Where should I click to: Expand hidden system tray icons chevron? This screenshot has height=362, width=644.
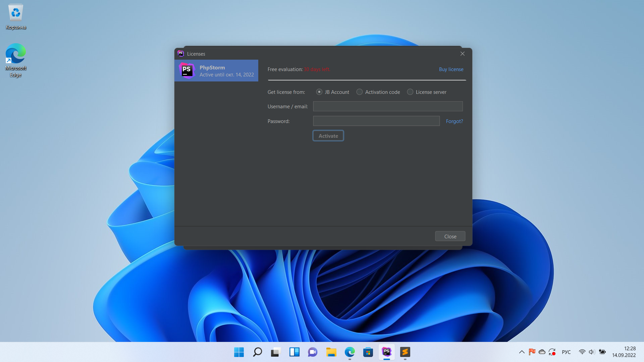522,352
